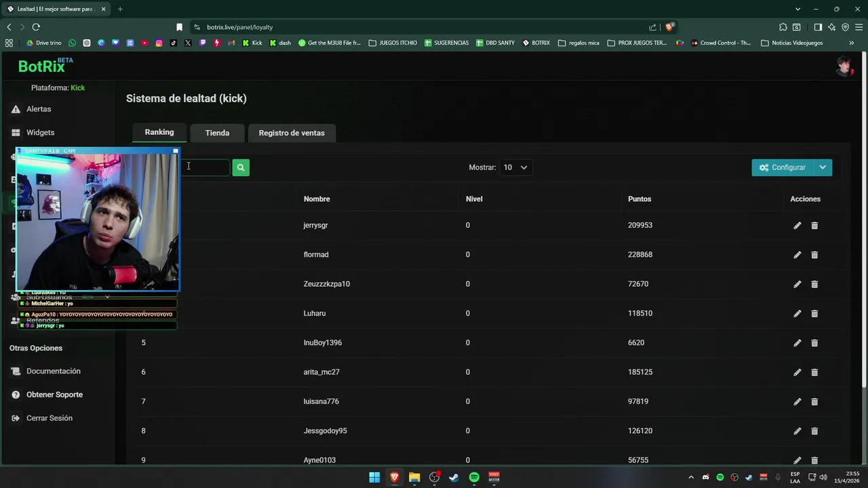This screenshot has height=488, width=868.
Task: Edit arita_mc27 entry
Action: click(x=797, y=372)
